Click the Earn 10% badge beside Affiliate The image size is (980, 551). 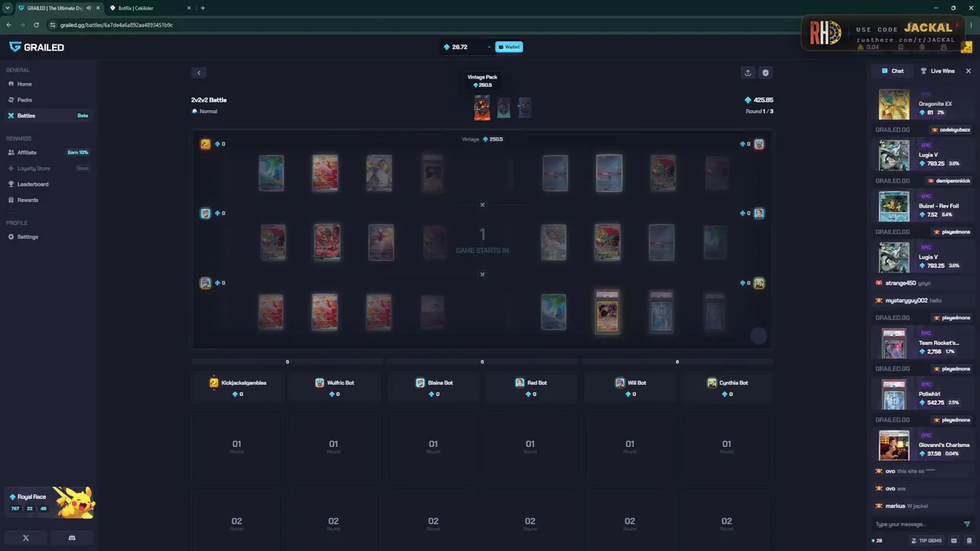(78, 152)
